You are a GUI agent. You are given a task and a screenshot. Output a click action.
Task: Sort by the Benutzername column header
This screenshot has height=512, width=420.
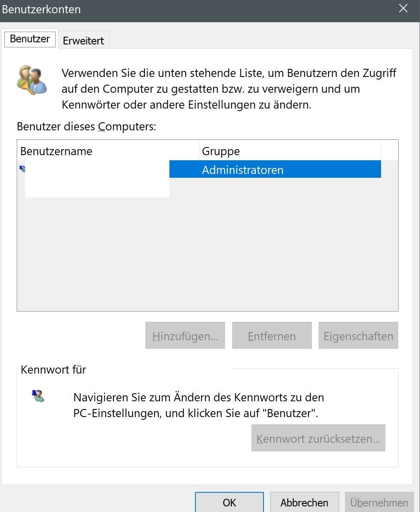(108, 151)
